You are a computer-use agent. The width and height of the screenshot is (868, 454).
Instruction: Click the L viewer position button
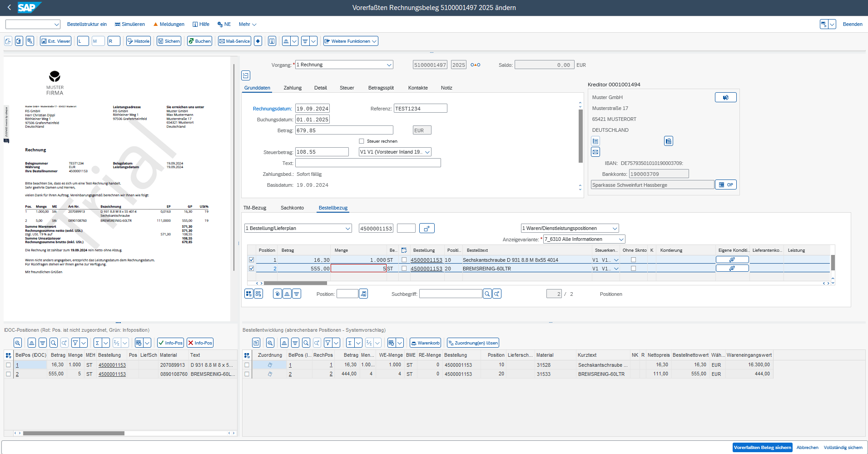(83, 41)
